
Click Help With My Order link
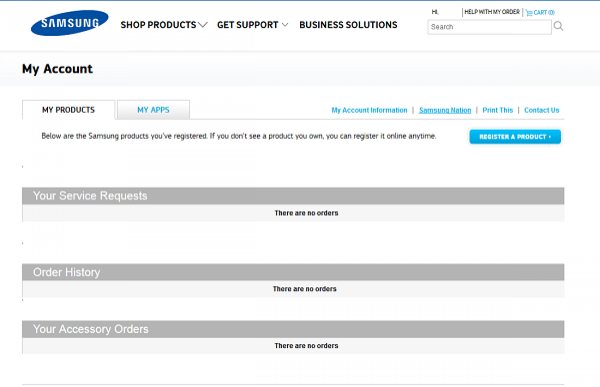click(x=492, y=12)
